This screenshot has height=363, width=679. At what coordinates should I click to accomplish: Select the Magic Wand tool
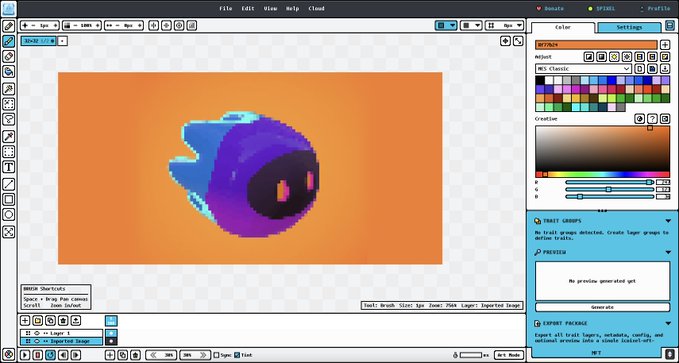(x=9, y=89)
